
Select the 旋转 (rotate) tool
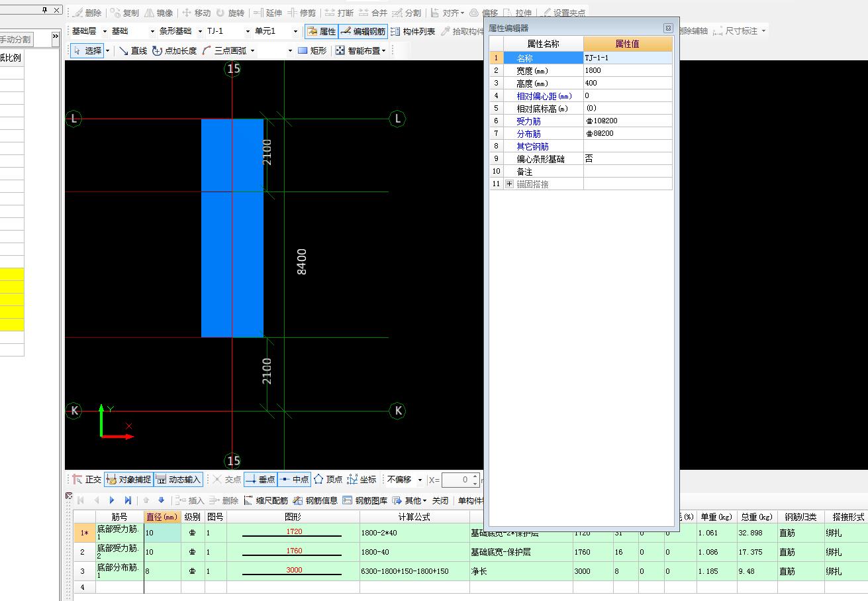tap(230, 13)
